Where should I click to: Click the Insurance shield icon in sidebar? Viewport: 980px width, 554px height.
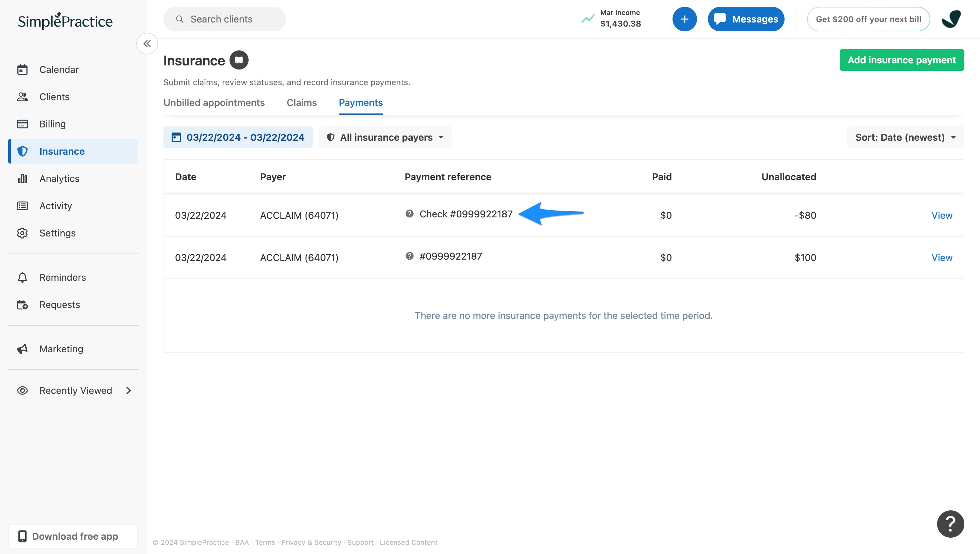tap(22, 151)
